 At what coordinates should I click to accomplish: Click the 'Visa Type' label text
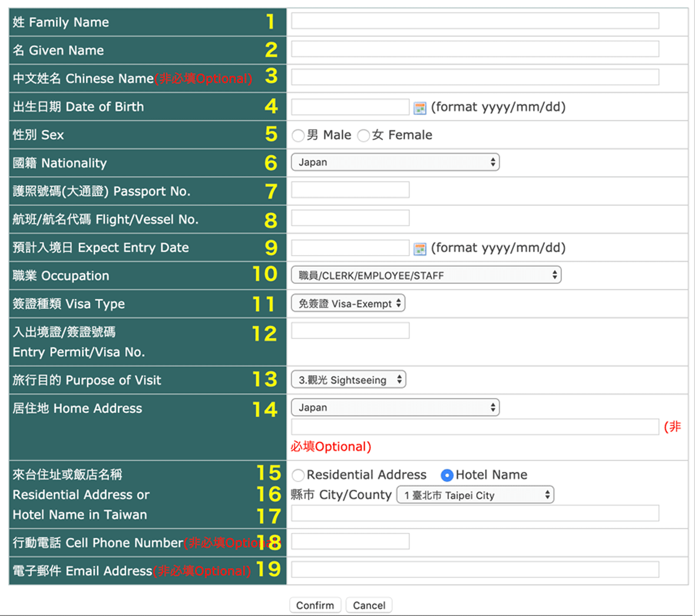(95, 304)
